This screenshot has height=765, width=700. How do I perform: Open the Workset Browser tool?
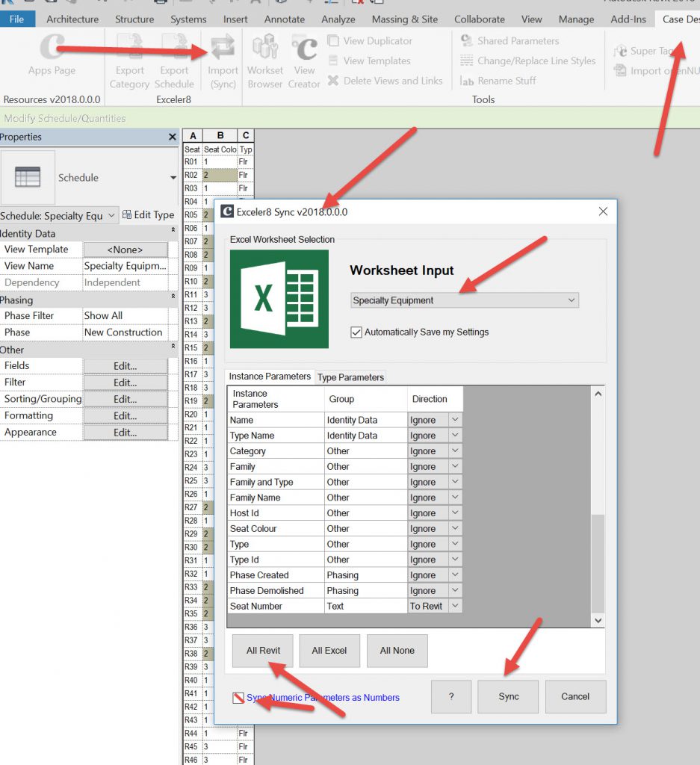[265, 49]
